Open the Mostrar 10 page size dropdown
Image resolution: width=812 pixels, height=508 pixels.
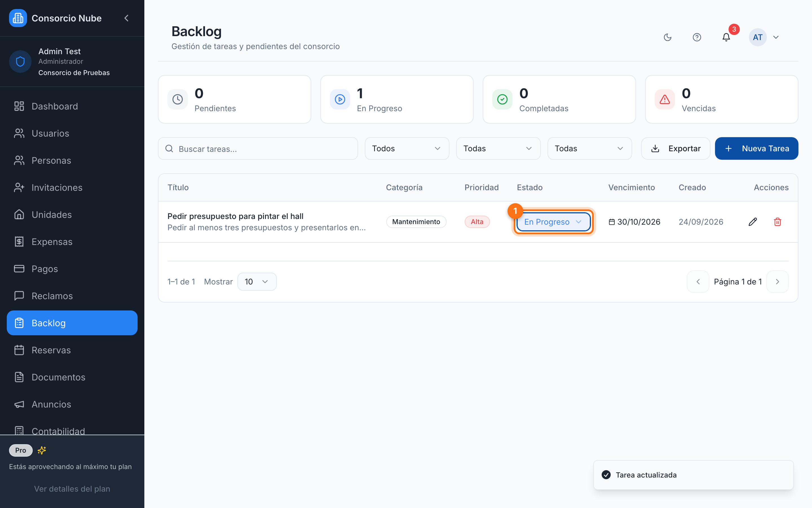257,282
